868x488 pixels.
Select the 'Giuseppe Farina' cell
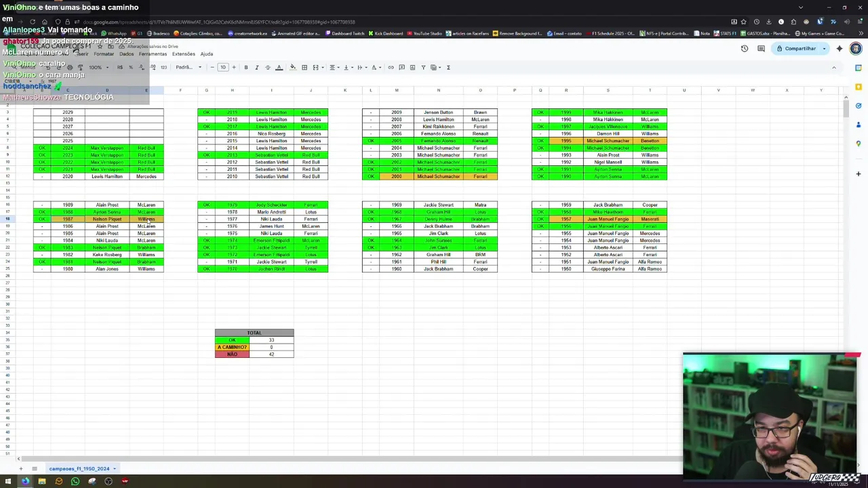point(608,269)
